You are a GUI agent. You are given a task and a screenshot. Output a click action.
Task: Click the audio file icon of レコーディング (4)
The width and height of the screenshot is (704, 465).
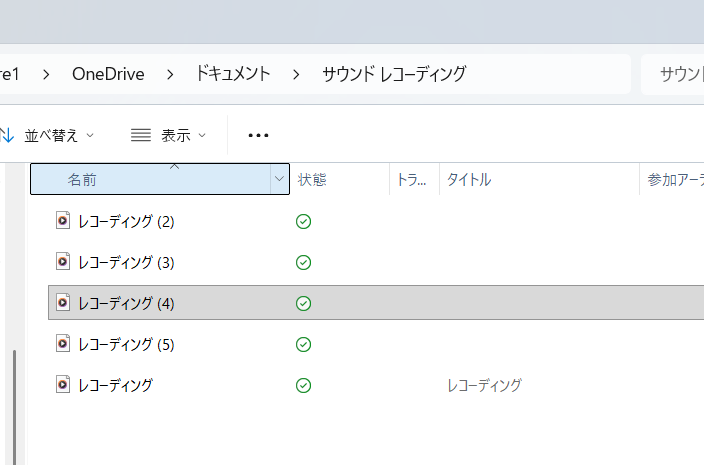(63, 303)
